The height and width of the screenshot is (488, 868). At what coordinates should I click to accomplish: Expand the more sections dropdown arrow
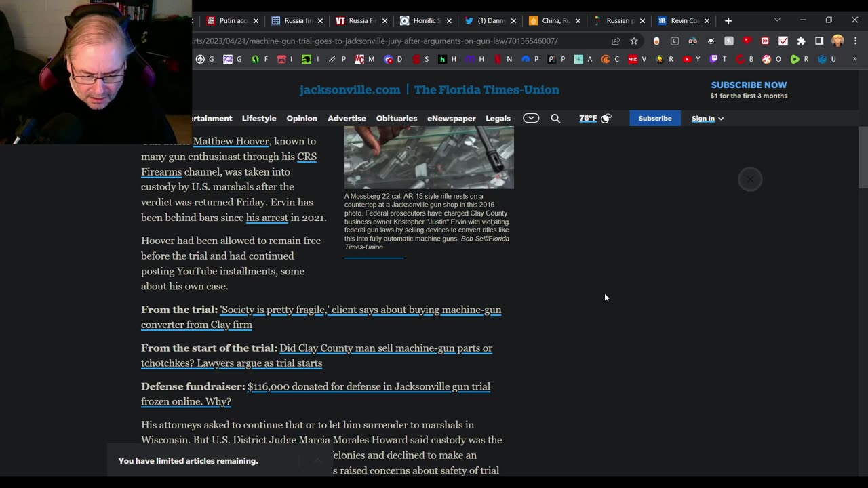coord(531,118)
